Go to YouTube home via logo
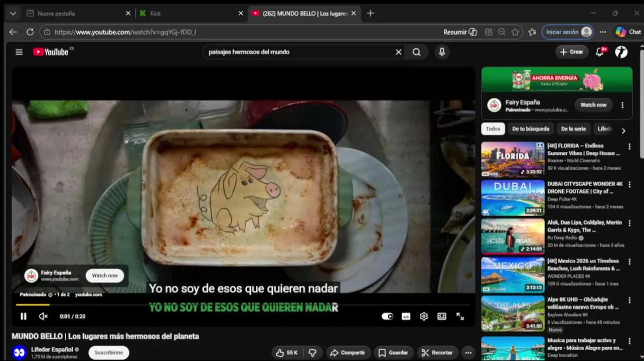Image resolution: width=644 pixels, height=361 pixels. pyautogui.click(x=51, y=52)
